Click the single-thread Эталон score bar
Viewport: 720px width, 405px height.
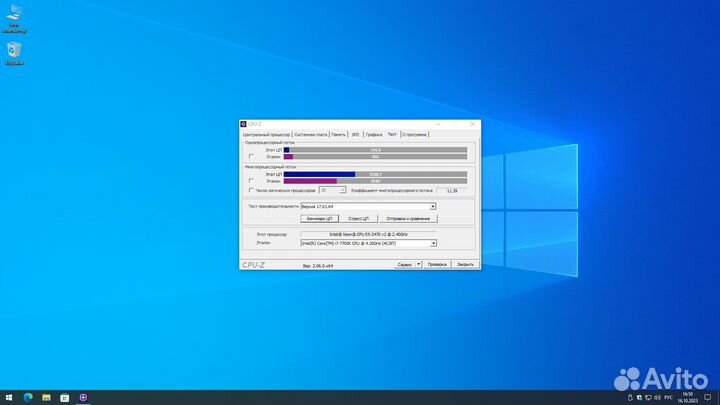375,157
